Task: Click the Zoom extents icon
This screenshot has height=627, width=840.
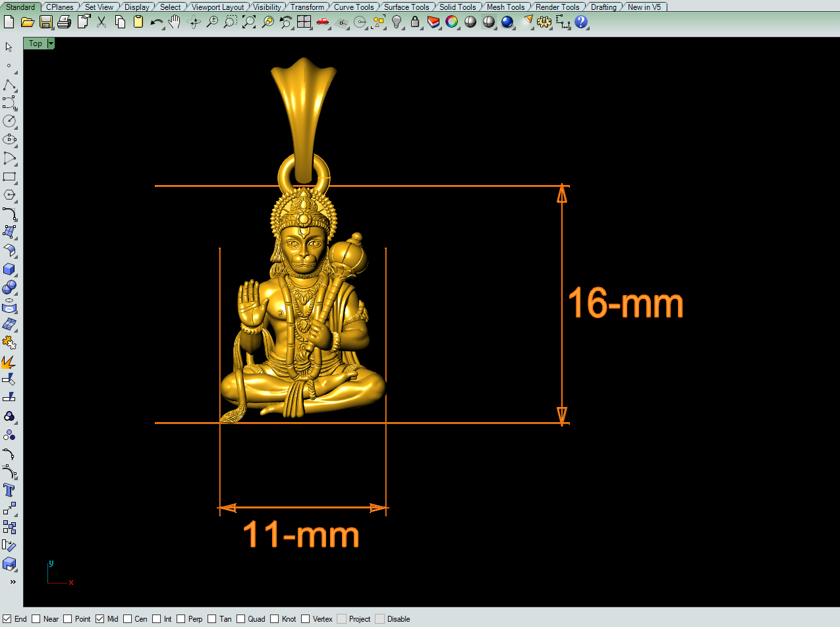Action: [249, 22]
